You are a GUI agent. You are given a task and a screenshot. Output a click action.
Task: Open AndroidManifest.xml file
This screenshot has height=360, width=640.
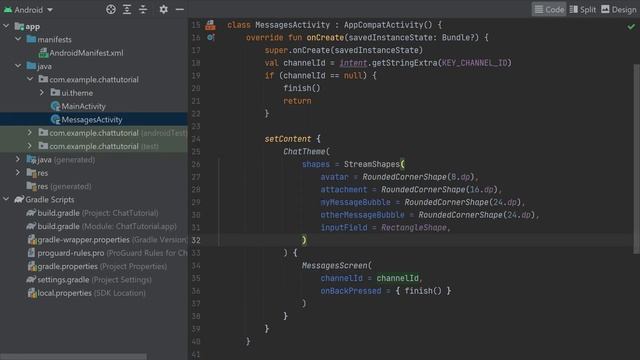click(x=86, y=53)
